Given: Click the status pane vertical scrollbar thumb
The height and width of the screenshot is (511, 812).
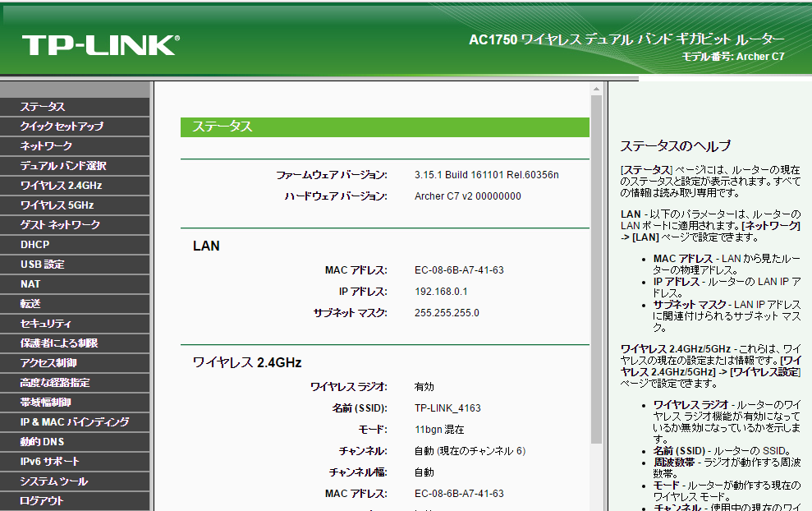Looking at the screenshot, I should coord(597,269).
